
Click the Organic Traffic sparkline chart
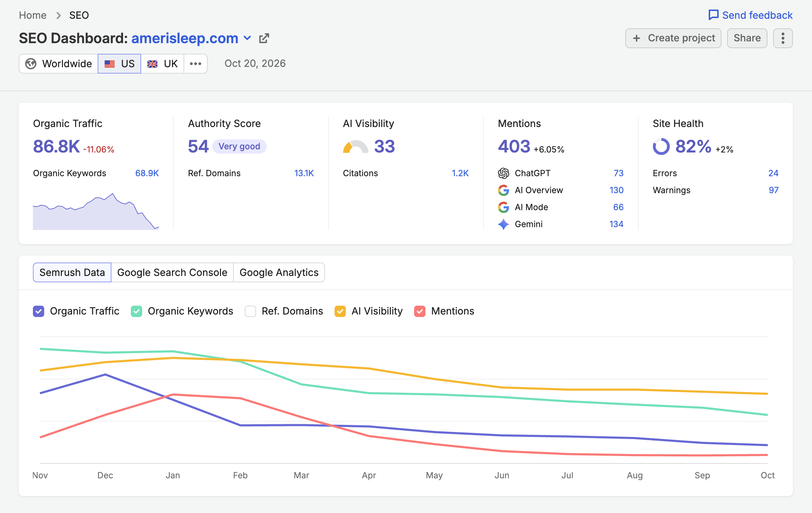pyautogui.click(x=96, y=212)
